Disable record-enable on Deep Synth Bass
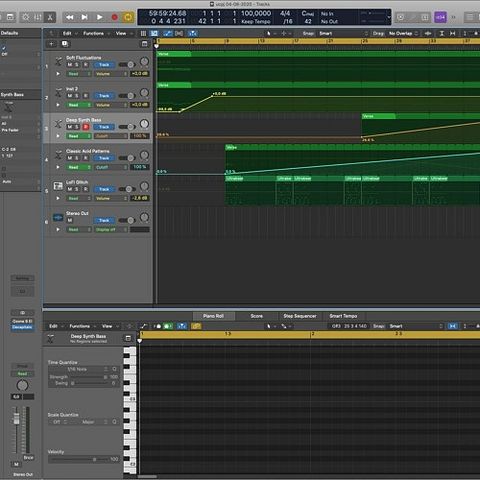480x480 pixels. pos(86,127)
